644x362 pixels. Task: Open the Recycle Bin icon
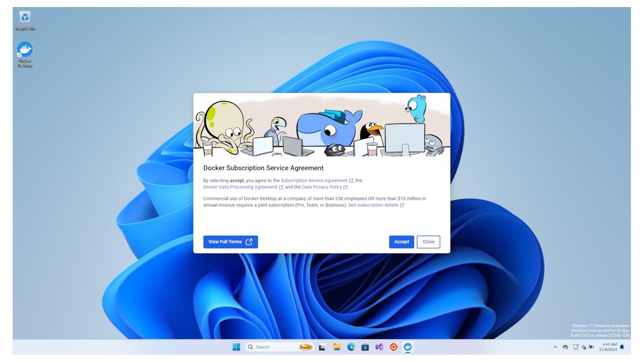(25, 20)
